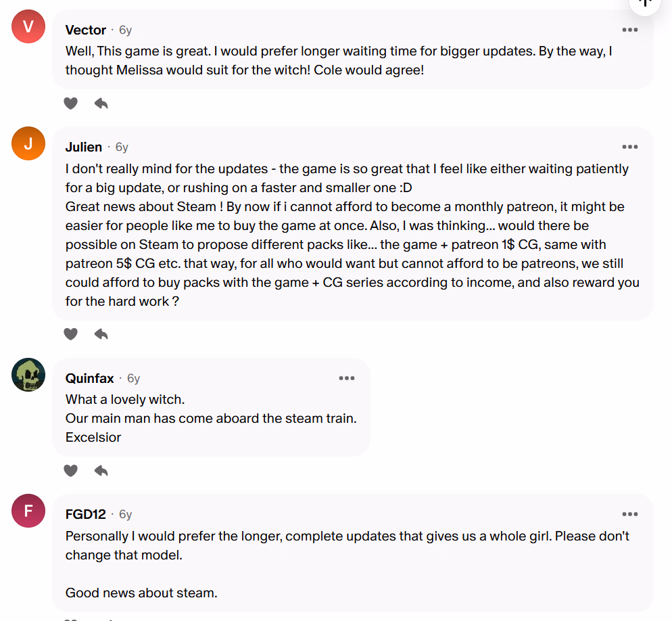Go to FGD12's profile name
This screenshot has width=672, height=621.
(86, 514)
